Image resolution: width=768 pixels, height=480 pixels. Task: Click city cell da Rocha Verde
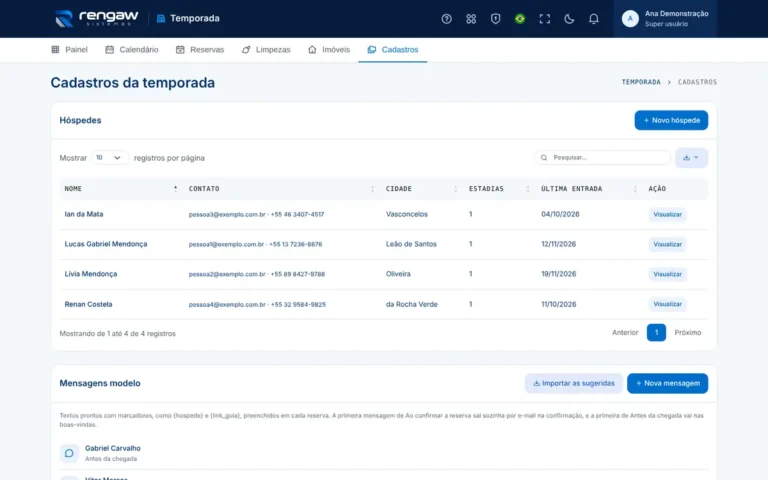click(x=411, y=304)
